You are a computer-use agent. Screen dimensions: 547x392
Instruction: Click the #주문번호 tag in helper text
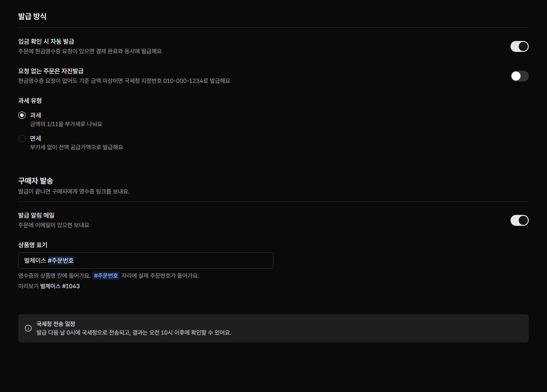(x=106, y=275)
